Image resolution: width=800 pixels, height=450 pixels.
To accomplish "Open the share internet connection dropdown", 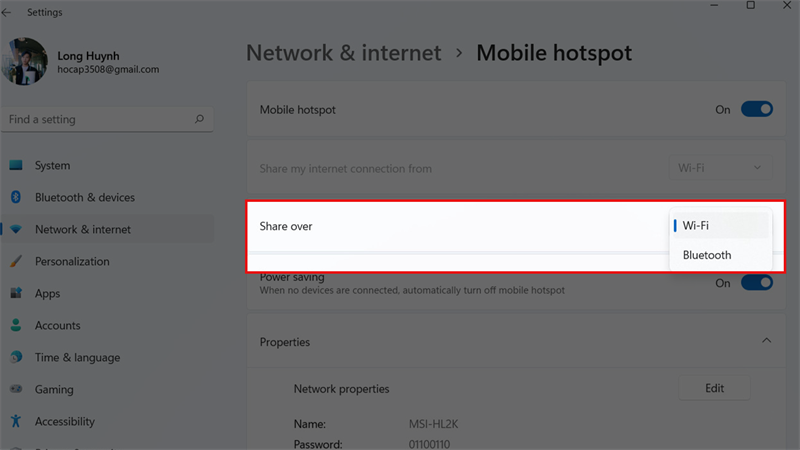I will (x=719, y=168).
